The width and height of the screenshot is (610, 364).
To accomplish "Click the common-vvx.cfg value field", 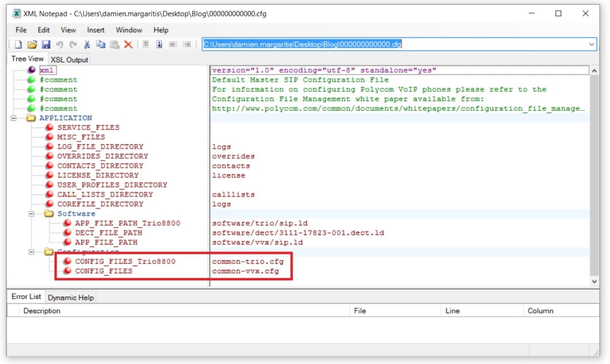I will click(x=245, y=271).
